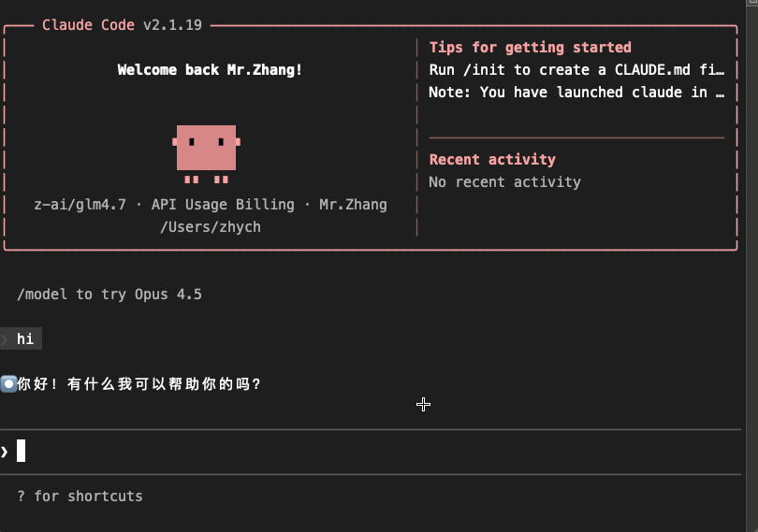This screenshot has height=532, width=758.
Task: Click the reply '你好！有什么我可以帮助你的吗？'
Action: (x=139, y=384)
